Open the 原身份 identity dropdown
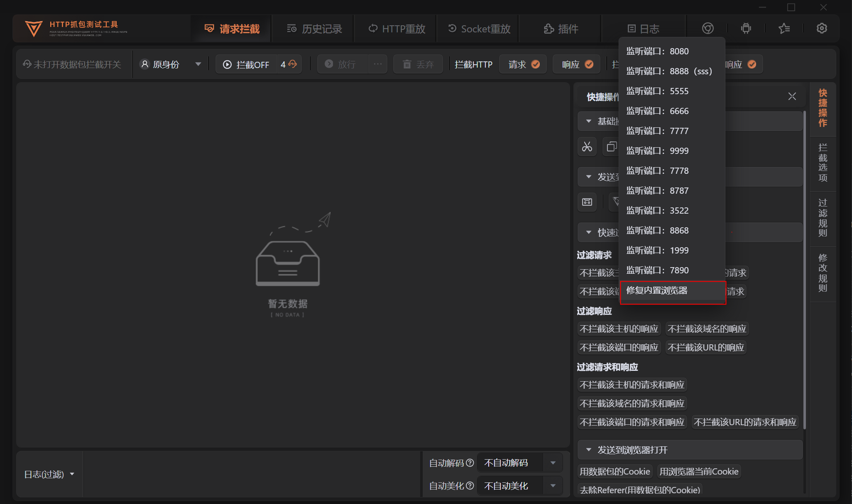 coord(171,64)
